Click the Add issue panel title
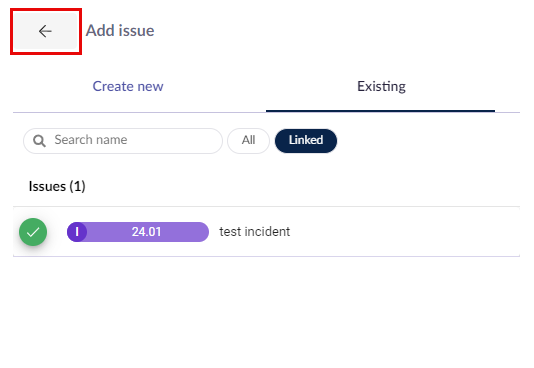Image resolution: width=534 pixels, height=368 pixels. [120, 31]
